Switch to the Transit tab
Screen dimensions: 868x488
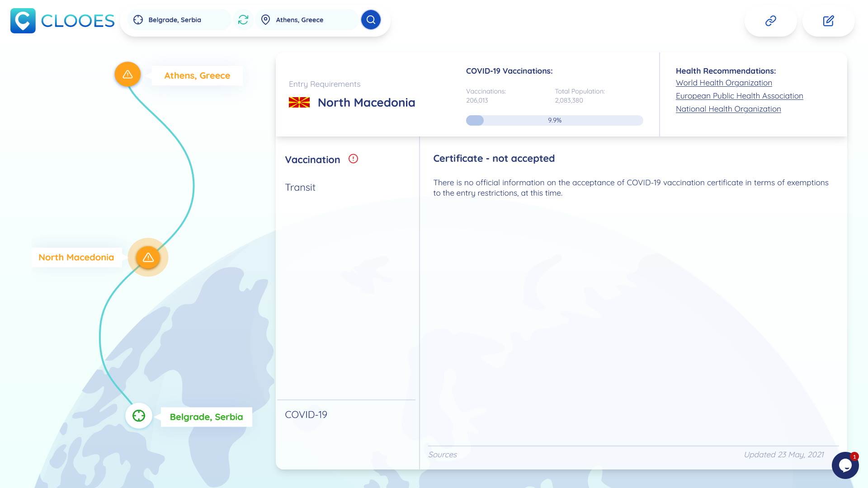click(300, 188)
